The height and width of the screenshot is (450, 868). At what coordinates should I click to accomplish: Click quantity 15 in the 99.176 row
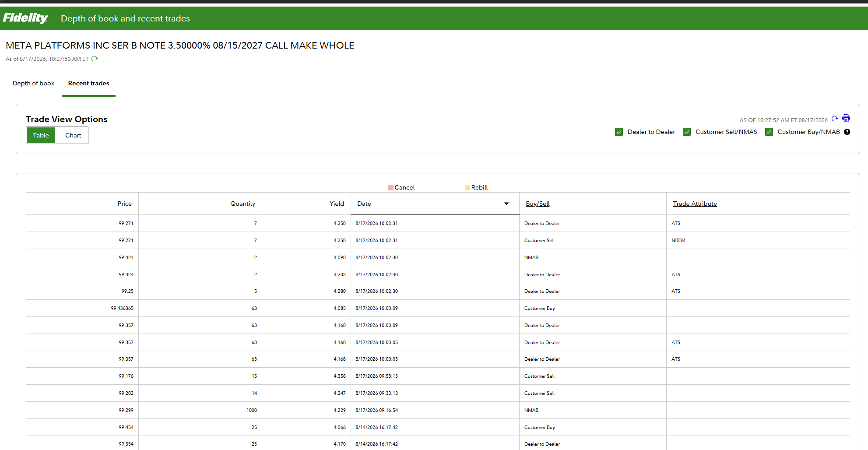click(254, 376)
